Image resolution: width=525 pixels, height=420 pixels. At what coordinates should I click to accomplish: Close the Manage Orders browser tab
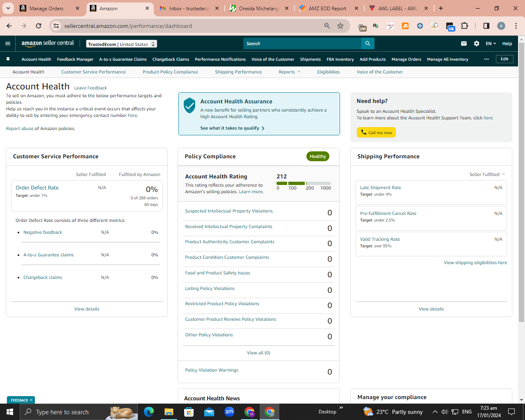pyautogui.click(x=78, y=8)
